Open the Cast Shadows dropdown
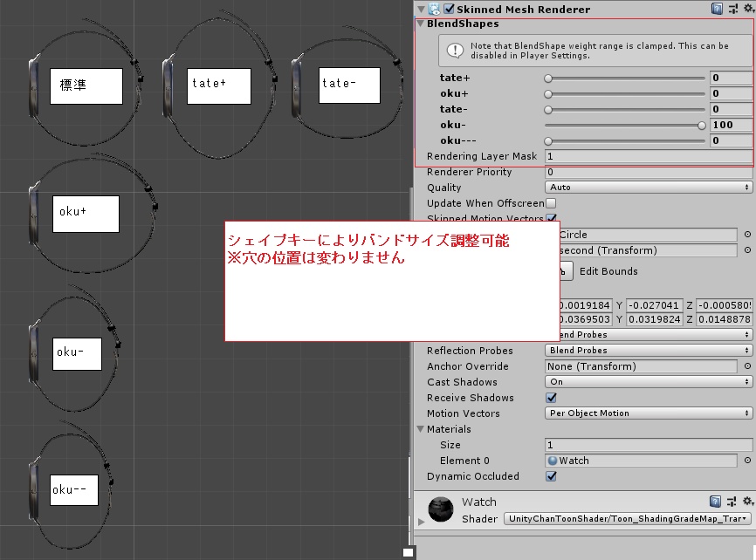Screen dimensions: 756x560 (649, 382)
